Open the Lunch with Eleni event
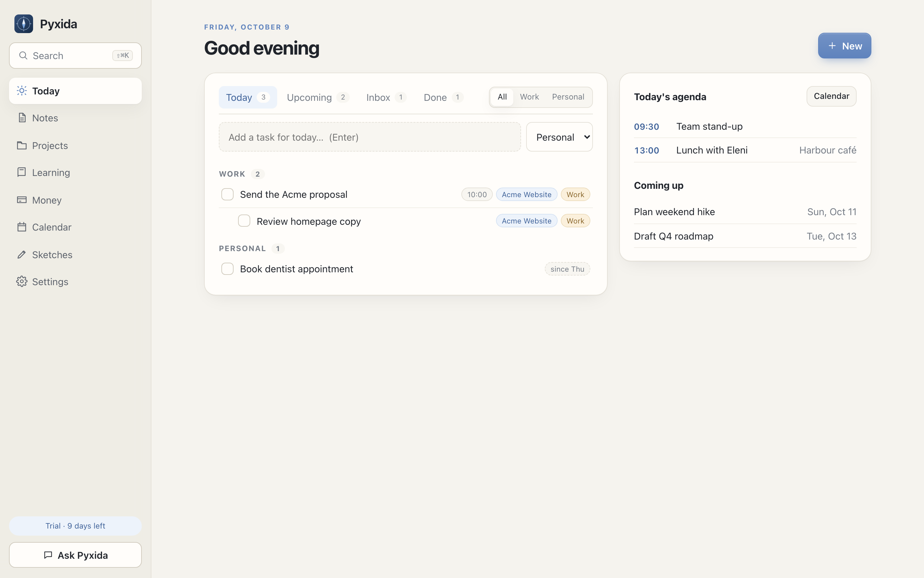The height and width of the screenshot is (578, 924). (745, 150)
